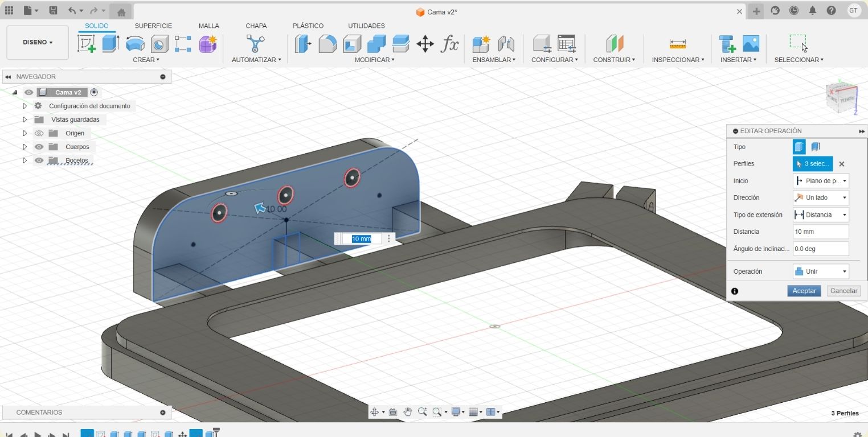The height and width of the screenshot is (437, 868).
Task: Click the Insert fastener bolt icon
Action: click(727, 44)
